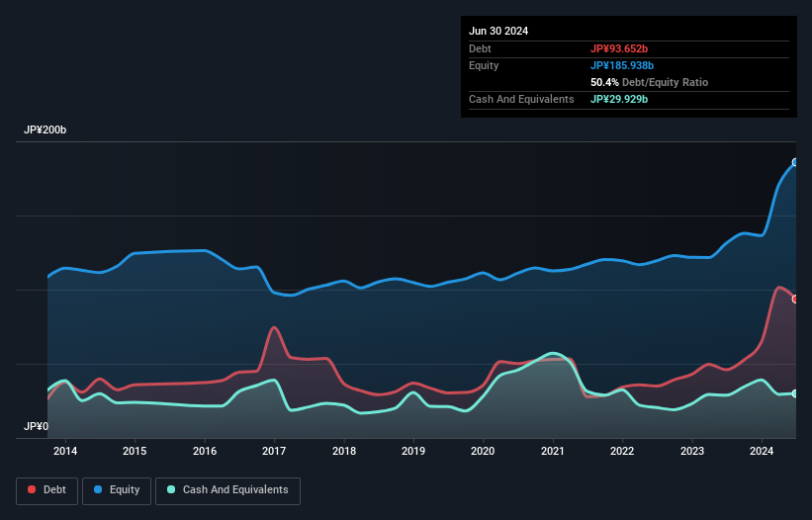Select the Cash endpoint marker at Jun 2024

pos(795,393)
